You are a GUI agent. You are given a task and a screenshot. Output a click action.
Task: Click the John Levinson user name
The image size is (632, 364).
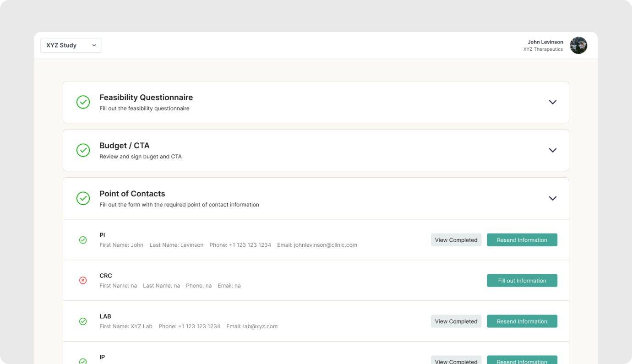click(545, 42)
